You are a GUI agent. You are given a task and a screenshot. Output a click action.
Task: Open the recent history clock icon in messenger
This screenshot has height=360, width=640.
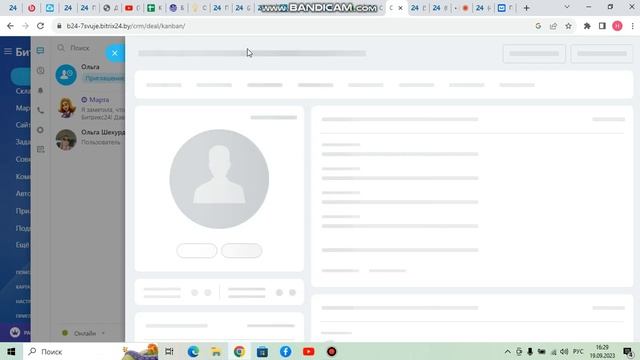pyautogui.click(x=40, y=71)
